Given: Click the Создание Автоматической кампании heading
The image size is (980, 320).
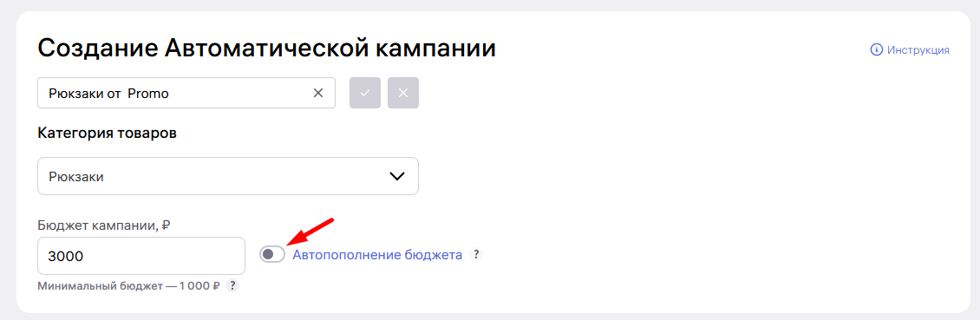Looking at the screenshot, I should pyautogui.click(x=267, y=48).
